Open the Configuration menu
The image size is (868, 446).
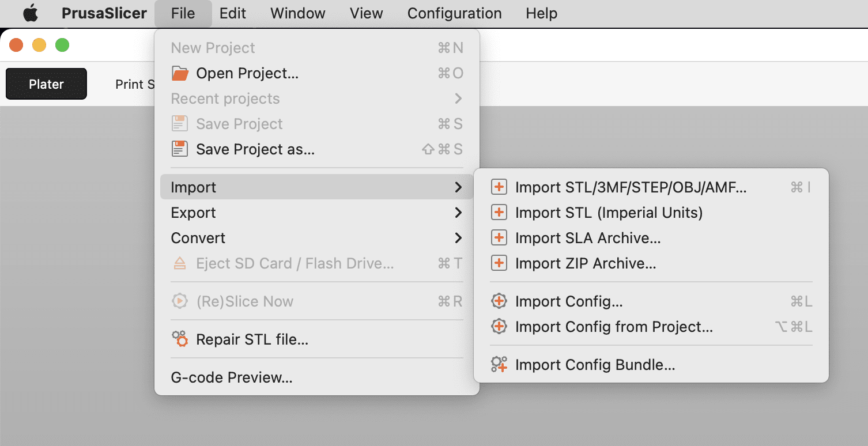point(454,13)
